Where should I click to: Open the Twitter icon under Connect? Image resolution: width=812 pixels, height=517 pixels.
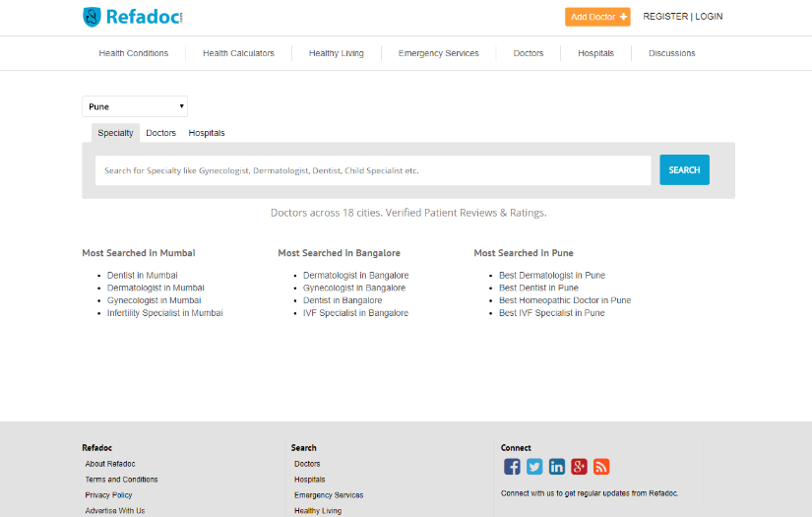pyautogui.click(x=534, y=467)
